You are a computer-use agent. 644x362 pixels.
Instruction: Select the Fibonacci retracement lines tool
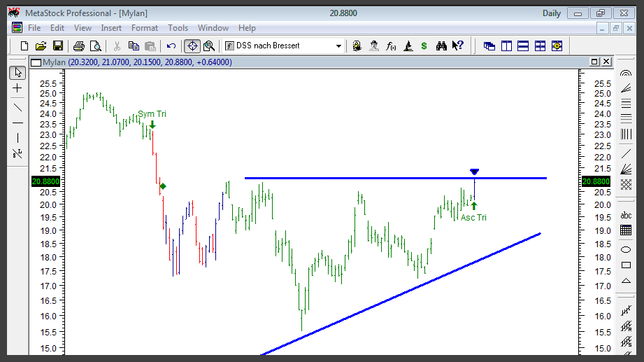(626, 103)
